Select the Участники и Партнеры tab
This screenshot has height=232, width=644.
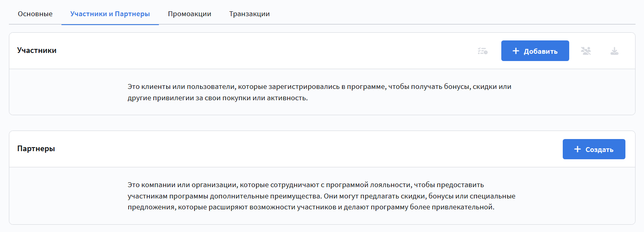tap(110, 14)
